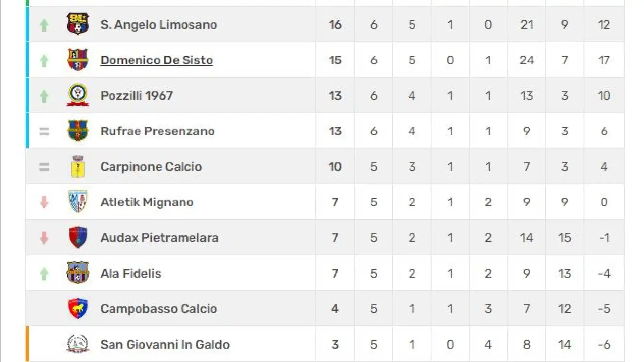The width and height of the screenshot is (644, 362).
Task: Click the San Giovanni In Galdo emblem
Action: pyautogui.click(x=77, y=344)
